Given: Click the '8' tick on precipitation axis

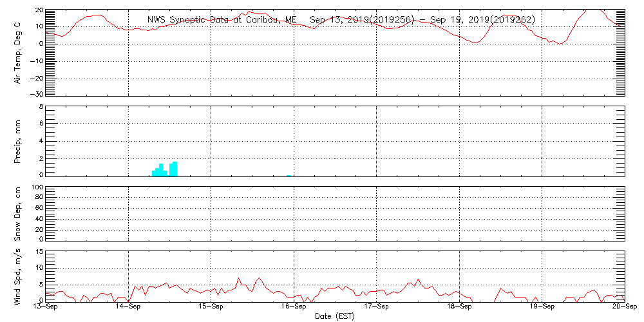Looking at the screenshot, I should [40, 106].
